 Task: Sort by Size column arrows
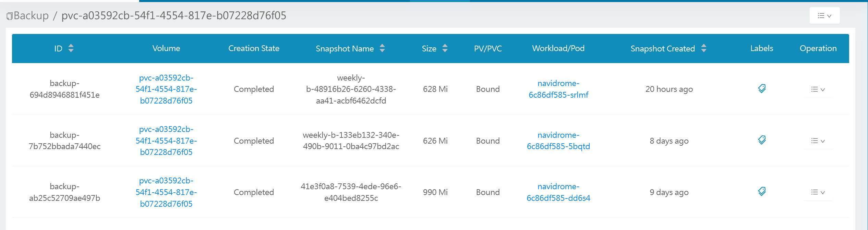[445, 48]
